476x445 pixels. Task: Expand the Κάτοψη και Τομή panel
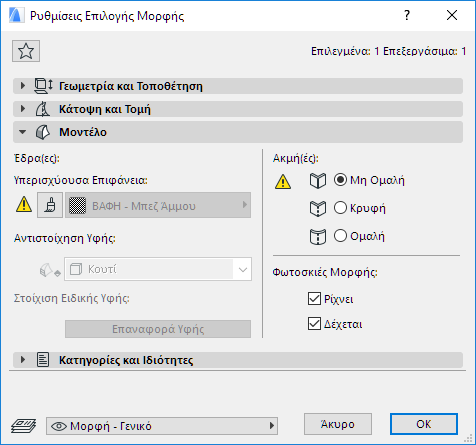[x=238, y=109]
